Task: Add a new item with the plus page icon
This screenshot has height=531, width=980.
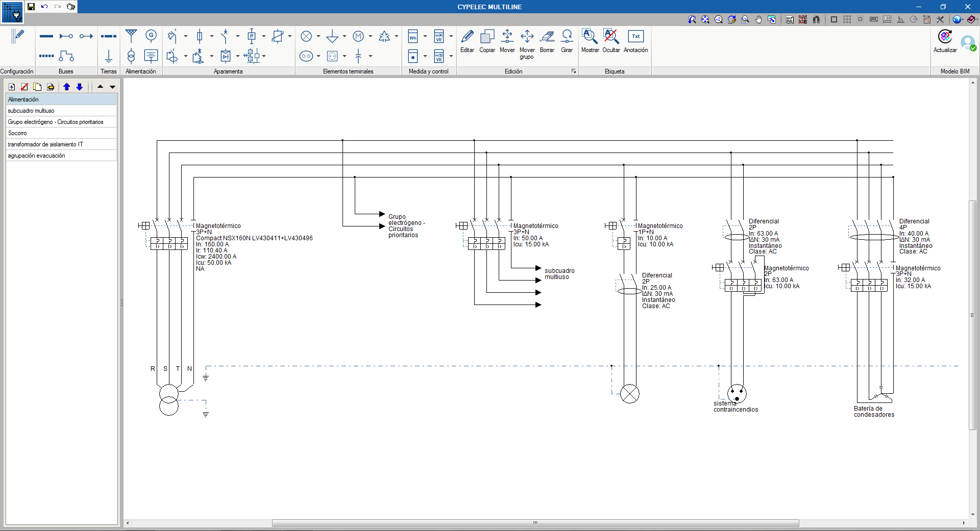Action: 12,87
